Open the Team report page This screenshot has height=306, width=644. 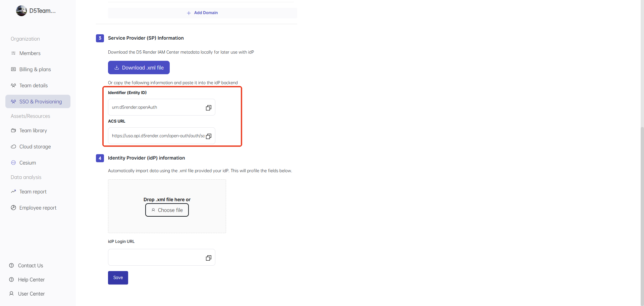click(33, 192)
